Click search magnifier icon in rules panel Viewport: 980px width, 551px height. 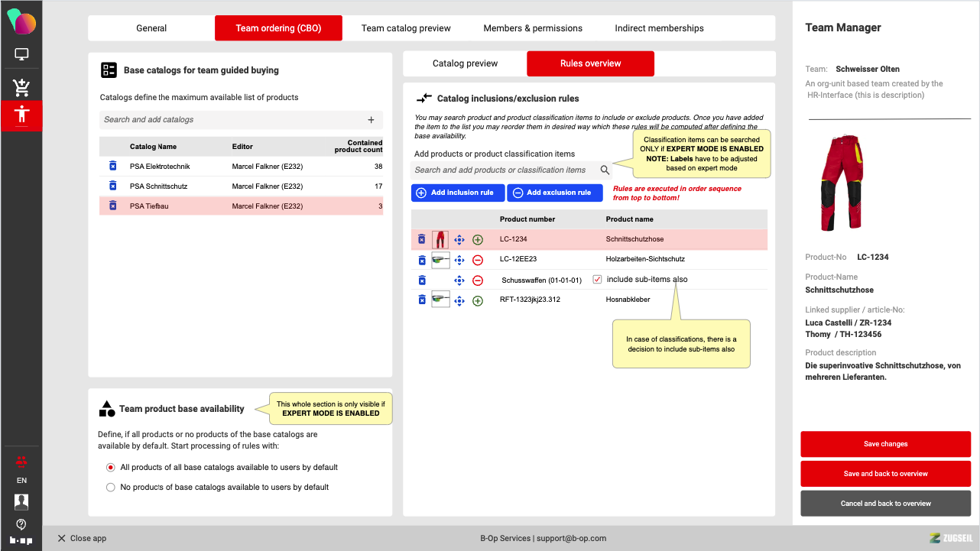click(x=605, y=170)
